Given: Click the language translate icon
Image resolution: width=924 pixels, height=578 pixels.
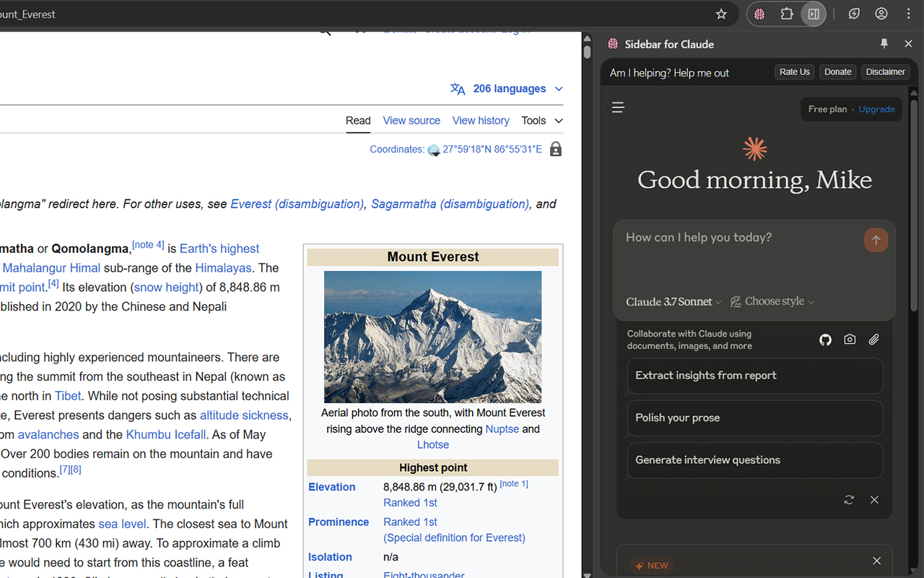Looking at the screenshot, I should pos(458,89).
